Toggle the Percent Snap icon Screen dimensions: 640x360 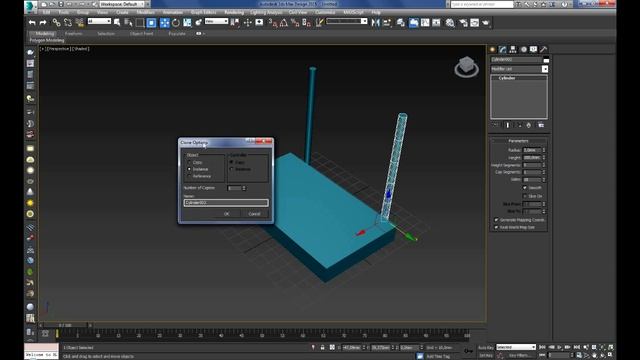click(x=295, y=22)
